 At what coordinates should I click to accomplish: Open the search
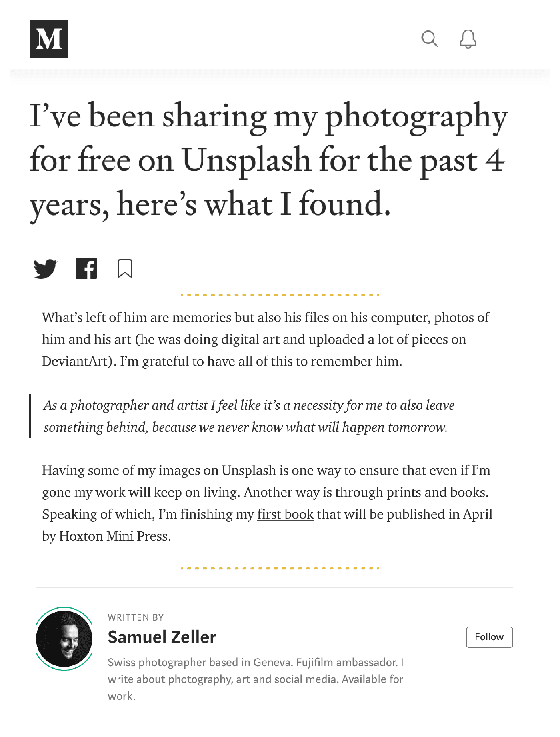430,39
